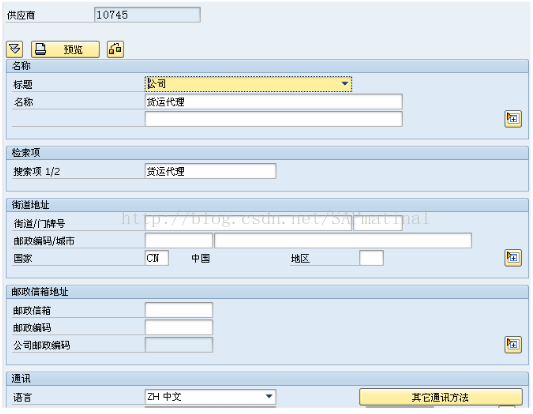Click the lock/unlock icon beside 预览
This screenshot has width=533, height=414.
pos(115,49)
